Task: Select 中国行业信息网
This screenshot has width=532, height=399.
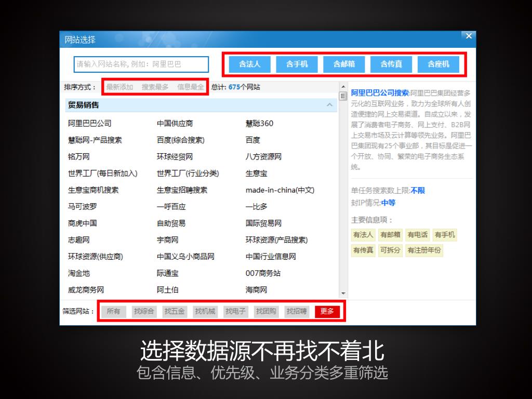Action: pyautogui.click(x=271, y=256)
